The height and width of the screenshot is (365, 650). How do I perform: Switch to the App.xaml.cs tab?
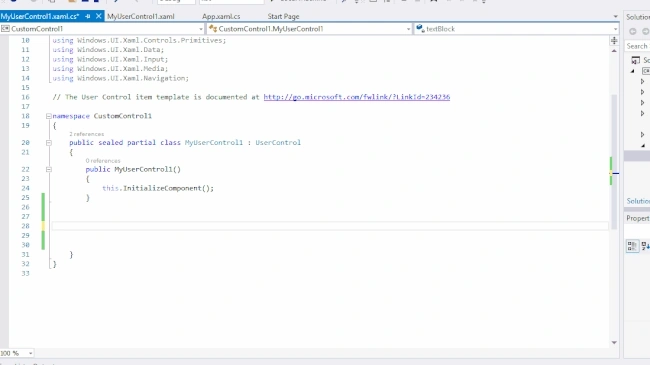[221, 17]
